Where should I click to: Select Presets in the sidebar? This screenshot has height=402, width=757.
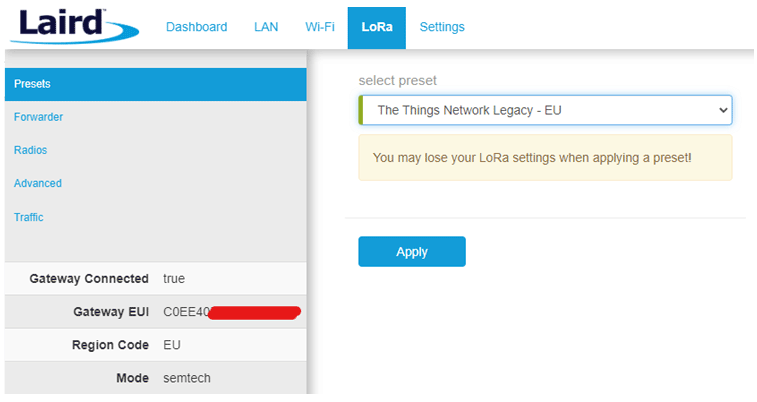[32, 84]
